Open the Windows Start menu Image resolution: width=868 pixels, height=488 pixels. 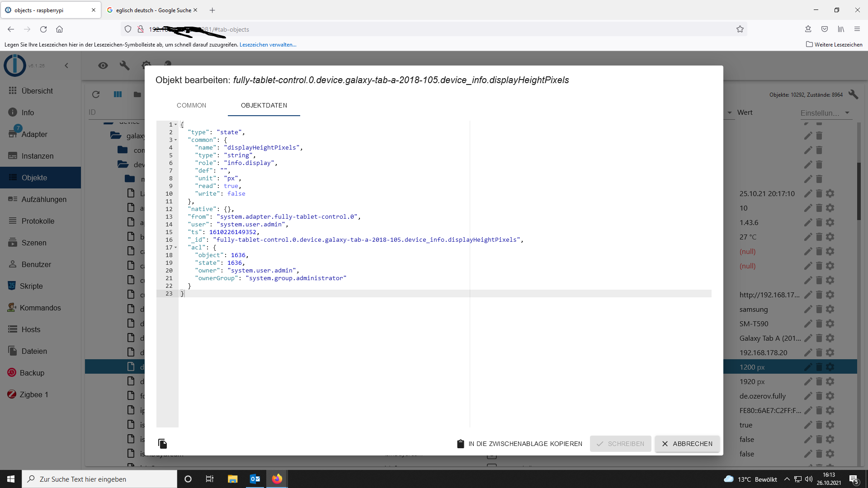pos(11,479)
